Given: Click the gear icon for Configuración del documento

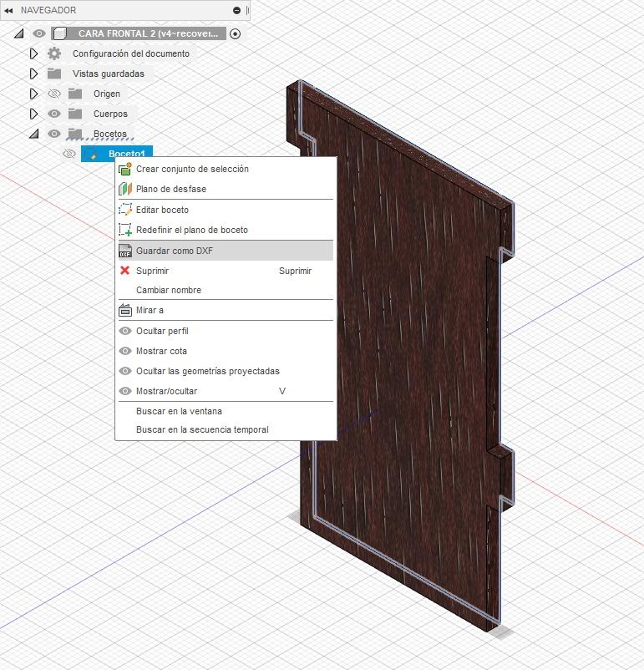Looking at the screenshot, I should (54, 53).
